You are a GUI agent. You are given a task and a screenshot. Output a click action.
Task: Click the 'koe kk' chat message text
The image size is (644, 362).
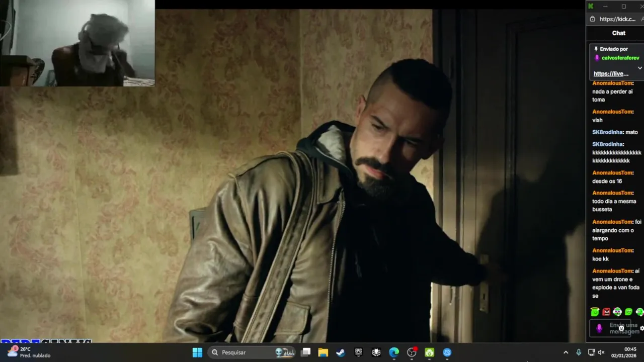[x=600, y=259]
